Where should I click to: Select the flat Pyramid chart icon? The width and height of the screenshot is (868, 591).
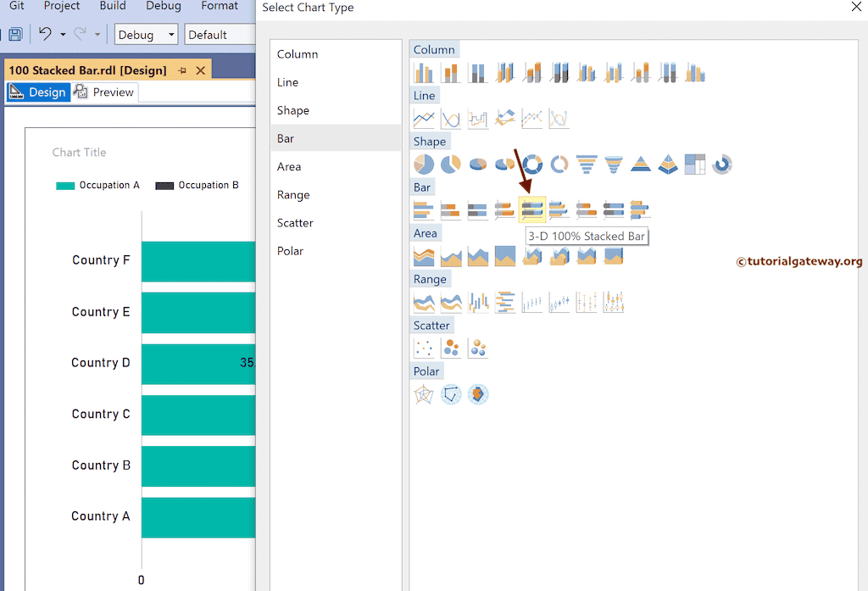coord(641,164)
